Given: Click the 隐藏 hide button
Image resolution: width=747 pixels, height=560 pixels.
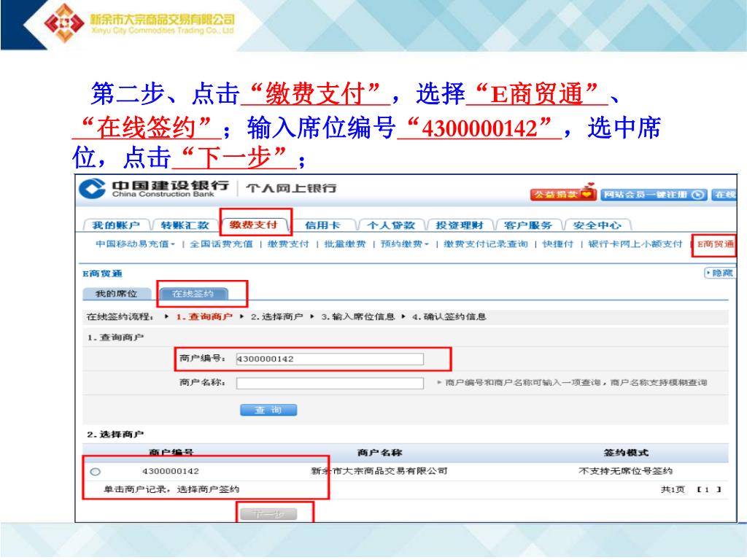Looking at the screenshot, I should pos(720,273).
